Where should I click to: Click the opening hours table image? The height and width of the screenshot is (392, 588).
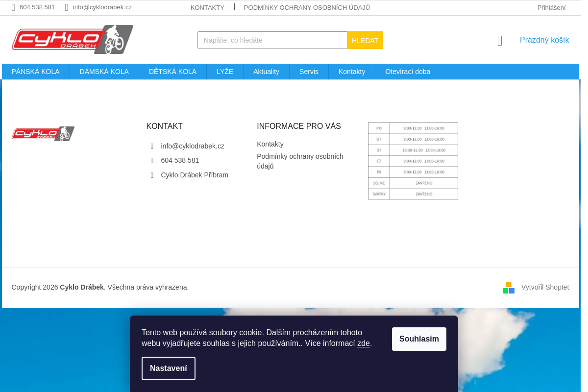413,161
